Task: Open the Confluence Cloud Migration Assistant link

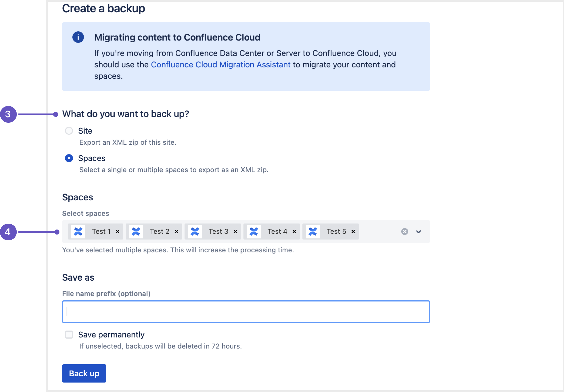Action: [220, 64]
